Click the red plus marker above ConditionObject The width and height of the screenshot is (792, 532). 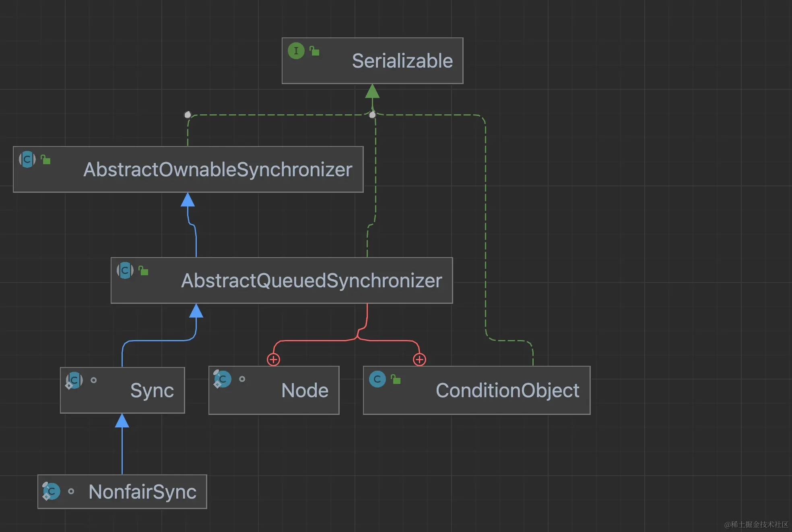(419, 359)
